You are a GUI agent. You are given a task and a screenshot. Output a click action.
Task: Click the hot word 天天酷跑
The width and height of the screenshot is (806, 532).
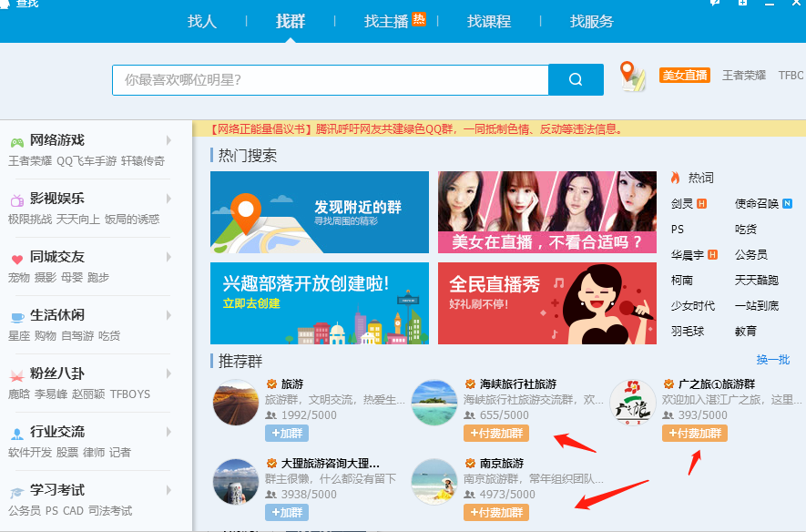pyautogui.click(x=757, y=281)
